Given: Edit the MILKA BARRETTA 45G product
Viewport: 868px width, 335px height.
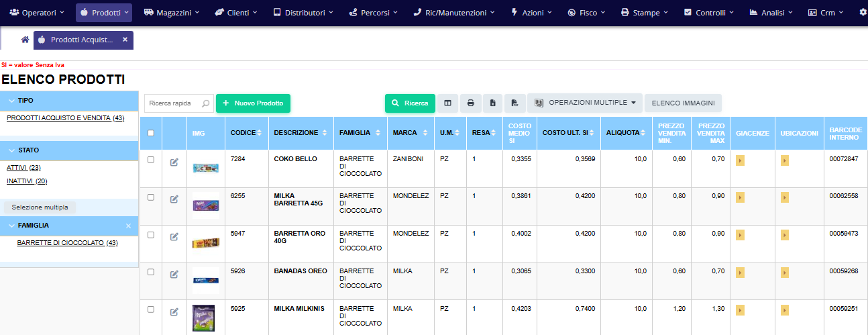Looking at the screenshot, I should click(x=174, y=199).
